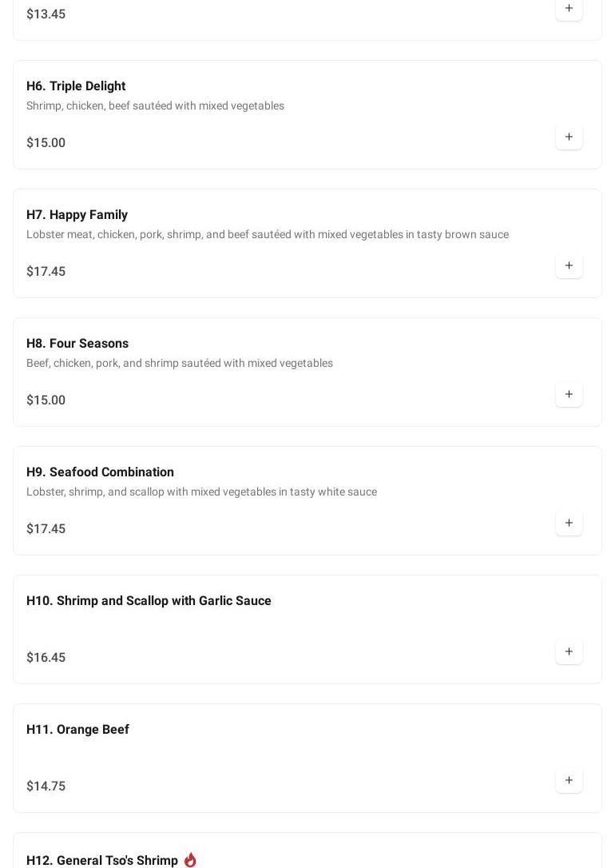Add the $13.45 item at top
Screen dimensions: 615x868
pyautogui.click(x=569, y=9)
